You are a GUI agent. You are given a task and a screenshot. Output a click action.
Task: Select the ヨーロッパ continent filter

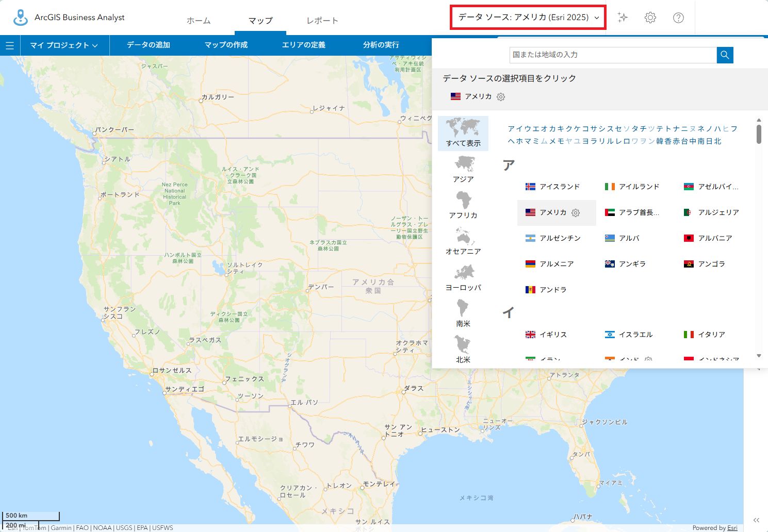(x=463, y=278)
